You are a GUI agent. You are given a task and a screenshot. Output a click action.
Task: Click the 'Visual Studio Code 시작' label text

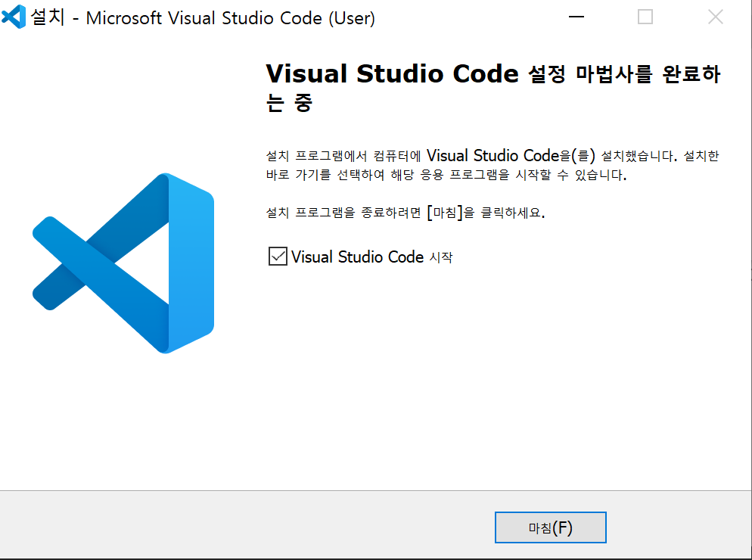371,257
